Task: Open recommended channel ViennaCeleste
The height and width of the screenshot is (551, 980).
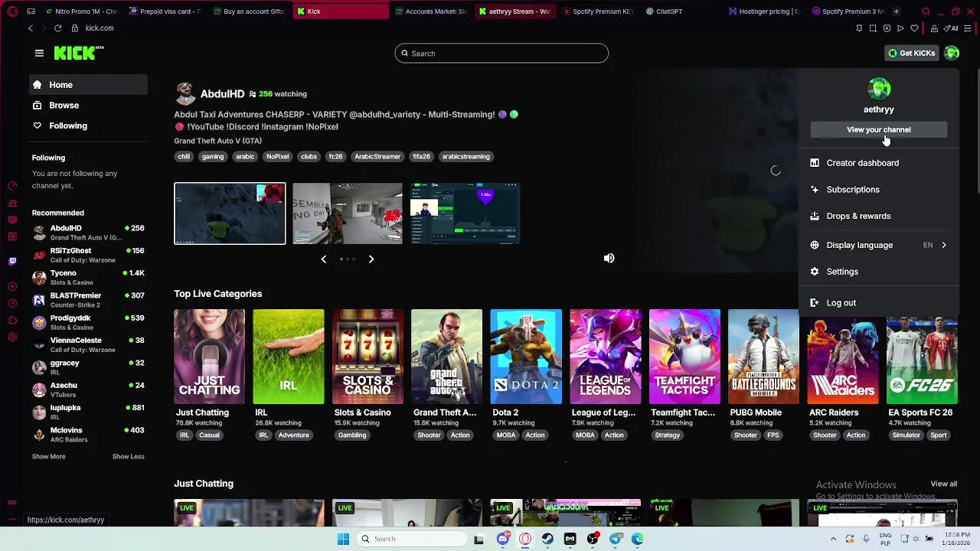Action: tap(88, 345)
